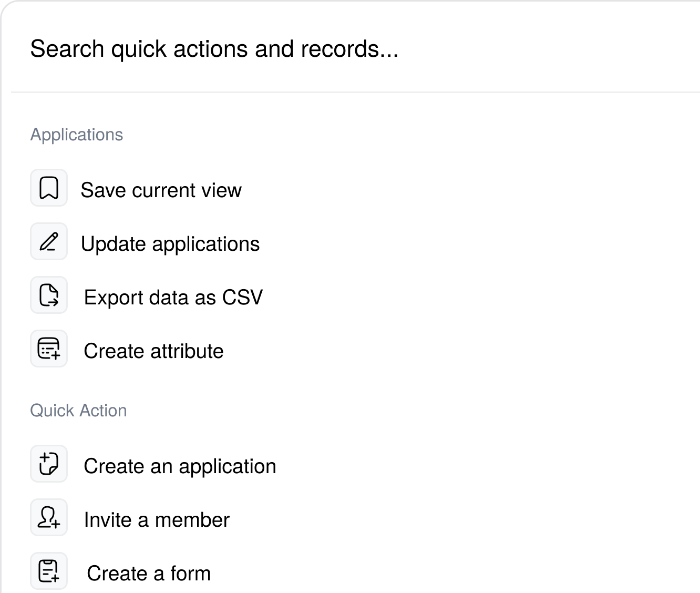Open the Create an application text label
This screenshot has width=700, height=593.
(180, 466)
